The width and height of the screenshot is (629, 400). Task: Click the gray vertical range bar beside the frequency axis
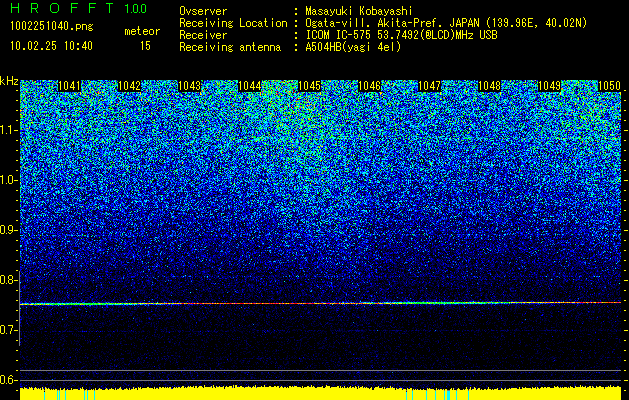click(19, 308)
